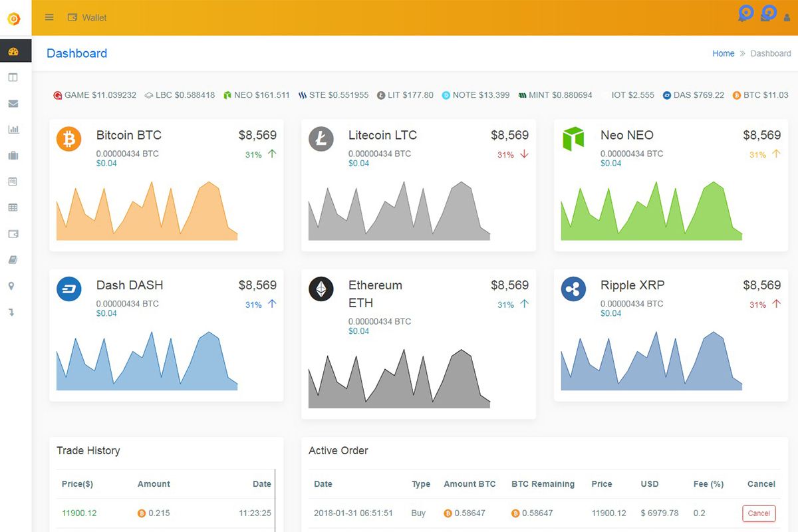Click LIT $177.80 in the ticker
The height and width of the screenshot is (532, 798).
click(x=405, y=95)
